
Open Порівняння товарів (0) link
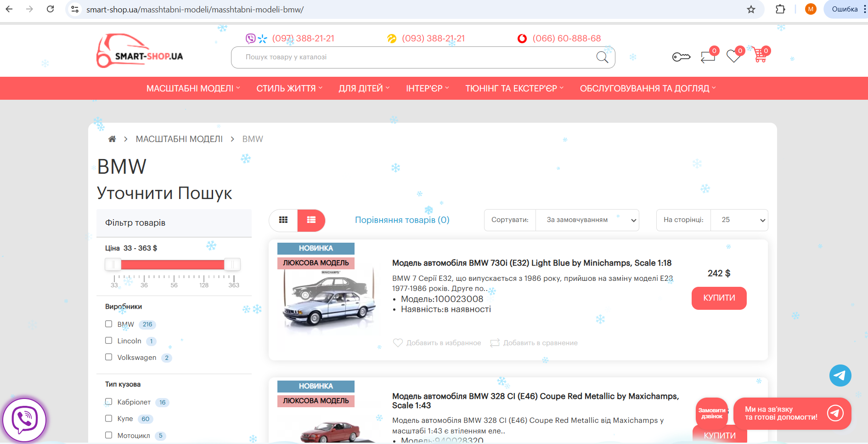[x=402, y=220]
